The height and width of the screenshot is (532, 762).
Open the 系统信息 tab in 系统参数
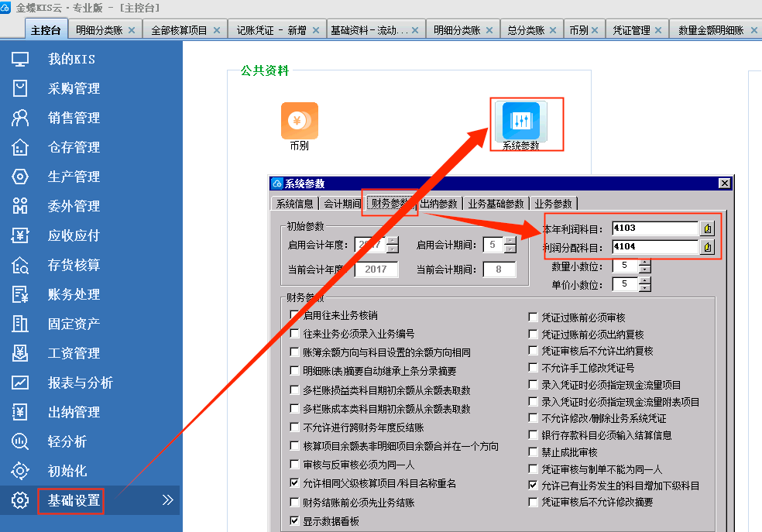(x=294, y=204)
